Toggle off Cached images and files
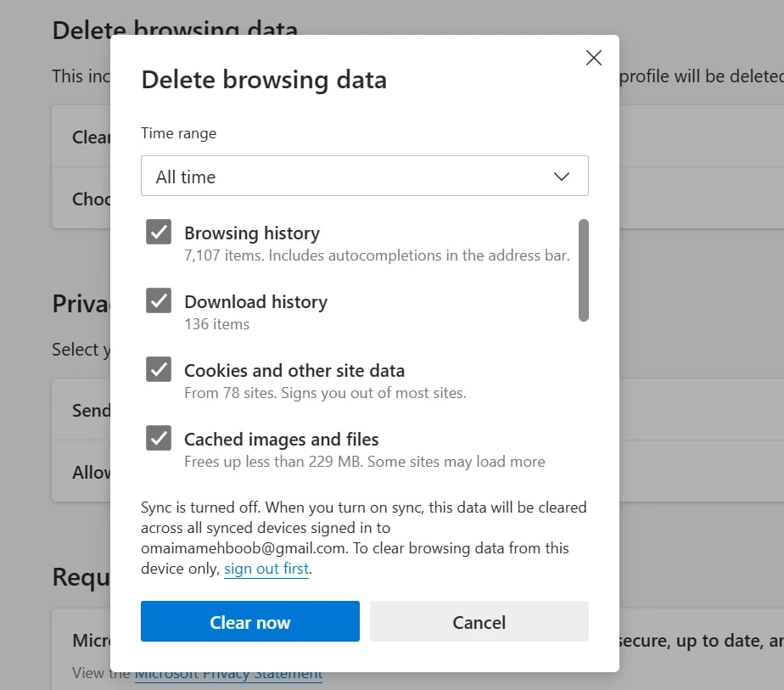The height and width of the screenshot is (690, 784). (x=159, y=438)
